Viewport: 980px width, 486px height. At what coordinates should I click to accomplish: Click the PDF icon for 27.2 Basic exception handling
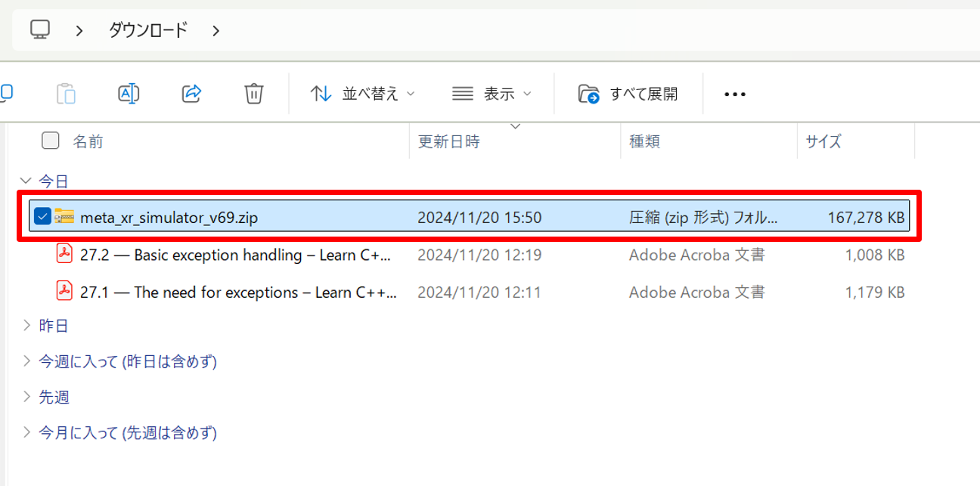point(64,255)
